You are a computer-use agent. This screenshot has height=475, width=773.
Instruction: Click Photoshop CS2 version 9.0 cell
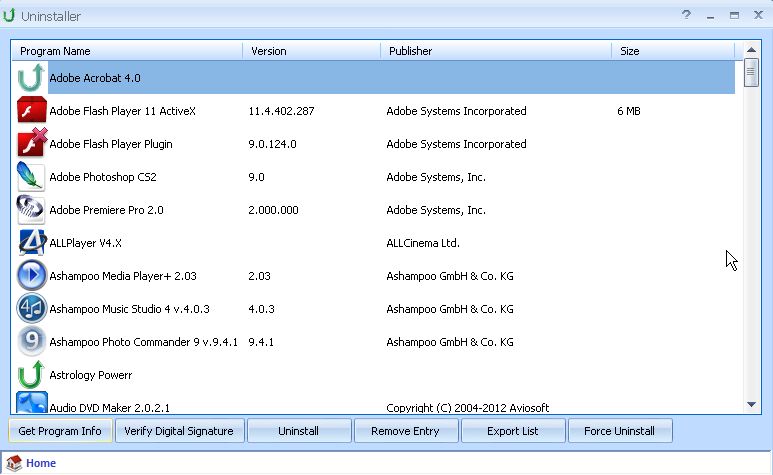(256, 177)
